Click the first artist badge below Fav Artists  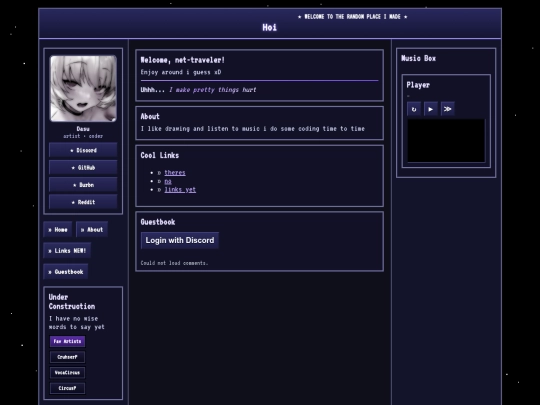[68, 357]
